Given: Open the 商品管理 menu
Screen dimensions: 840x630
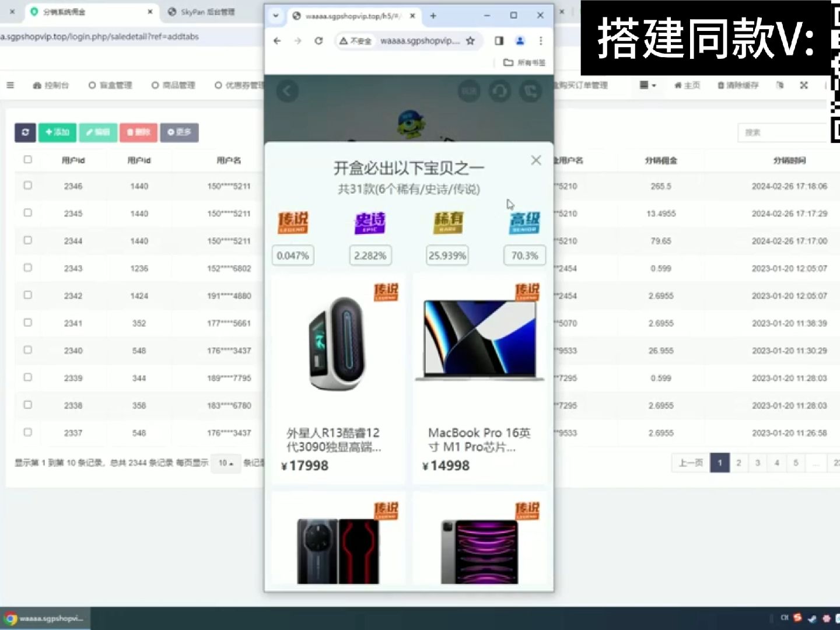Looking at the screenshot, I should click(173, 85).
